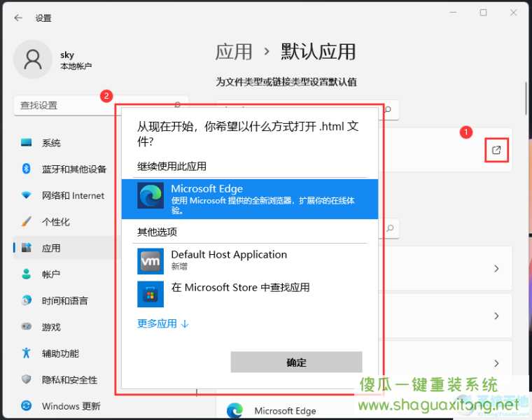
Task: Minimize the Settings window
Action: coord(454,13)
